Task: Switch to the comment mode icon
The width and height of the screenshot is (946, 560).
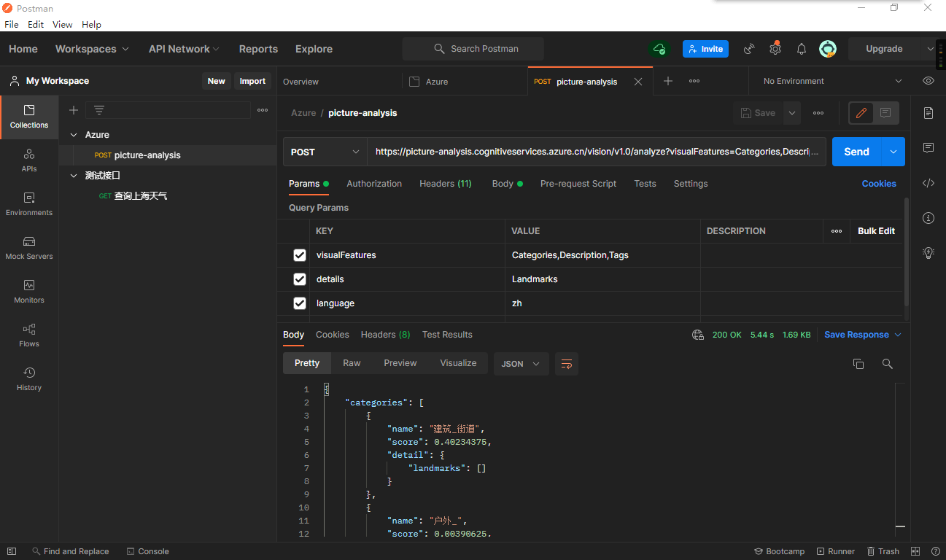Action: [885, 113]
